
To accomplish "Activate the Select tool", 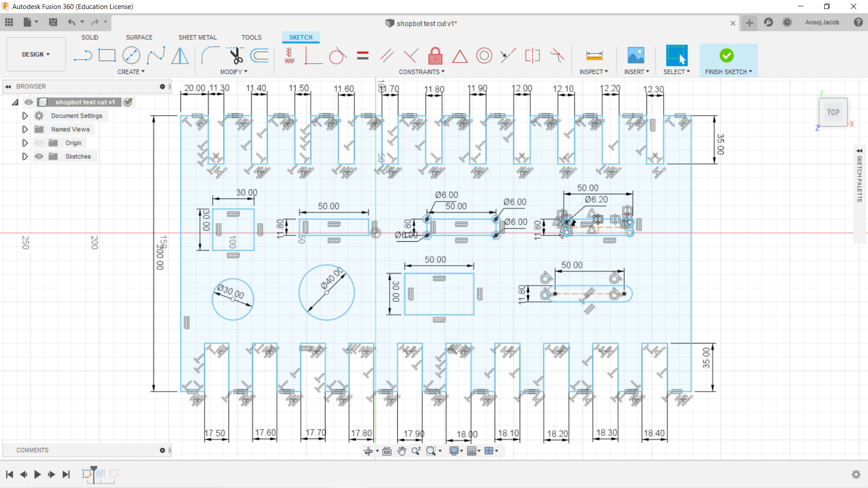I will [677, 56].
